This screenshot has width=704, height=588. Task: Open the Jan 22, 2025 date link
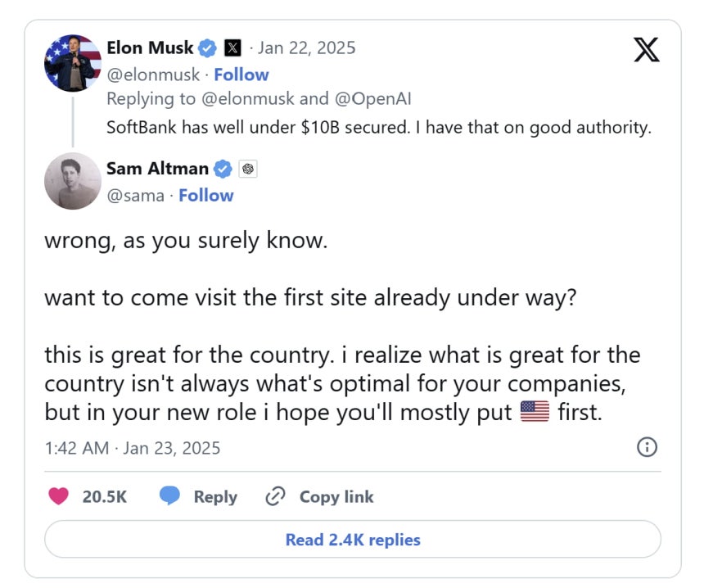click(x=306, y=48)
